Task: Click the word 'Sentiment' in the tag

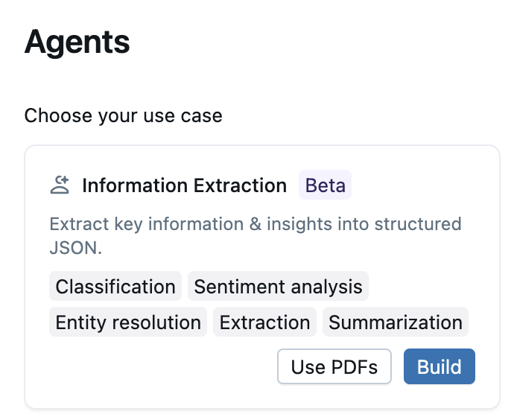Action: click(235, 287)
